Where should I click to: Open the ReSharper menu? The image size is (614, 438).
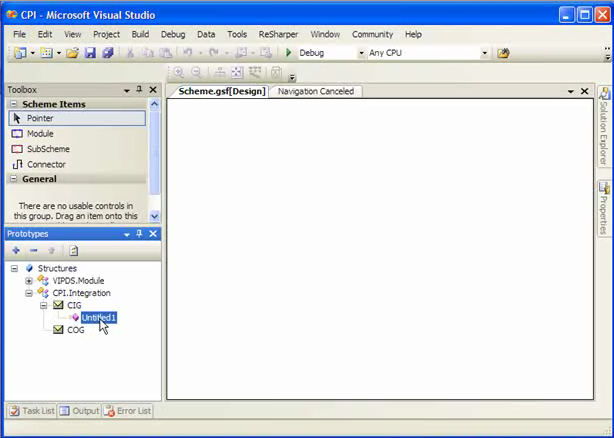click(x=277, y=34)
